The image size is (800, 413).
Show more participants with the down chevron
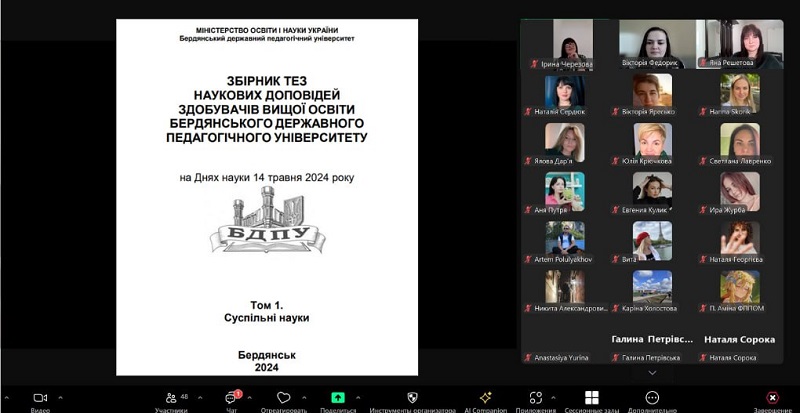(653, 372)
